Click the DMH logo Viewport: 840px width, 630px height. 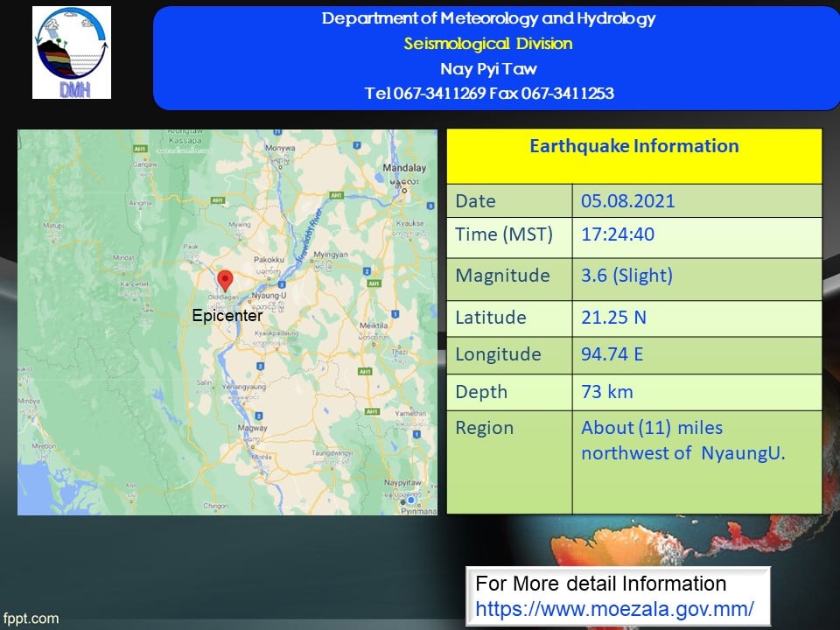point(72,52)
